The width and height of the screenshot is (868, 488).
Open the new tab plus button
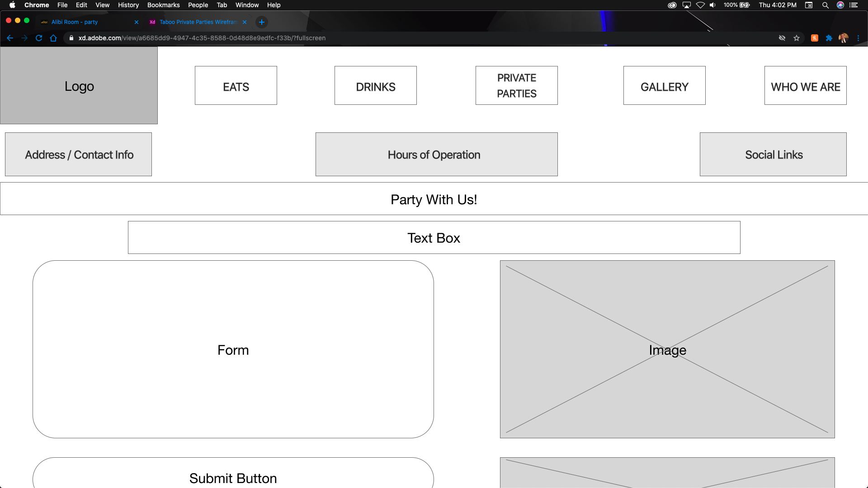261,22
